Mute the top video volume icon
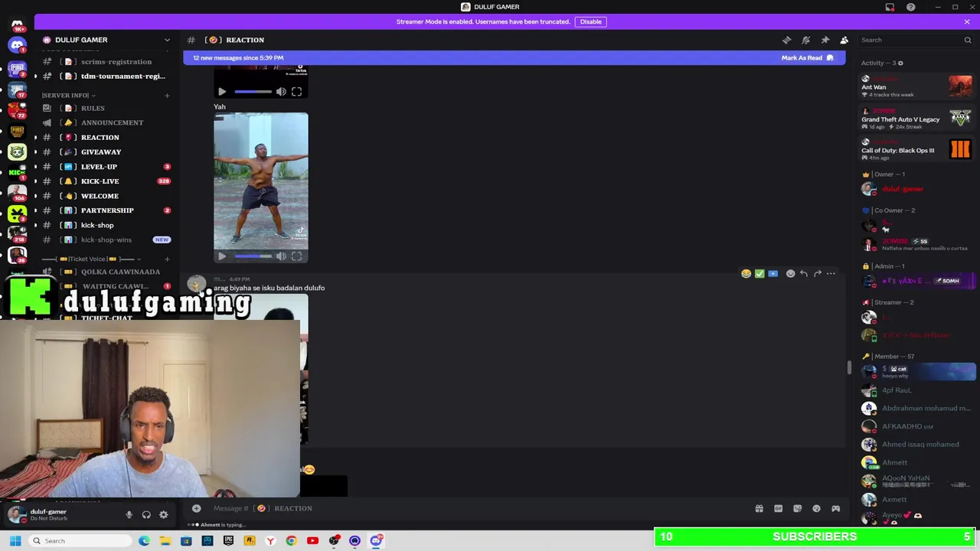Screen dimensions: 980x551 pyautogui.click(x=281, y=92)
